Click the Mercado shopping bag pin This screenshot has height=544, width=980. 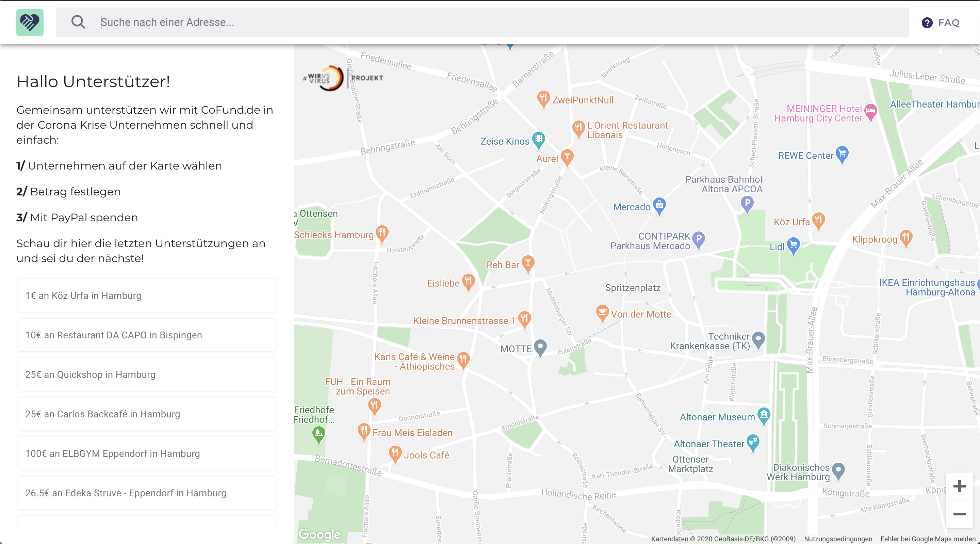659,205
